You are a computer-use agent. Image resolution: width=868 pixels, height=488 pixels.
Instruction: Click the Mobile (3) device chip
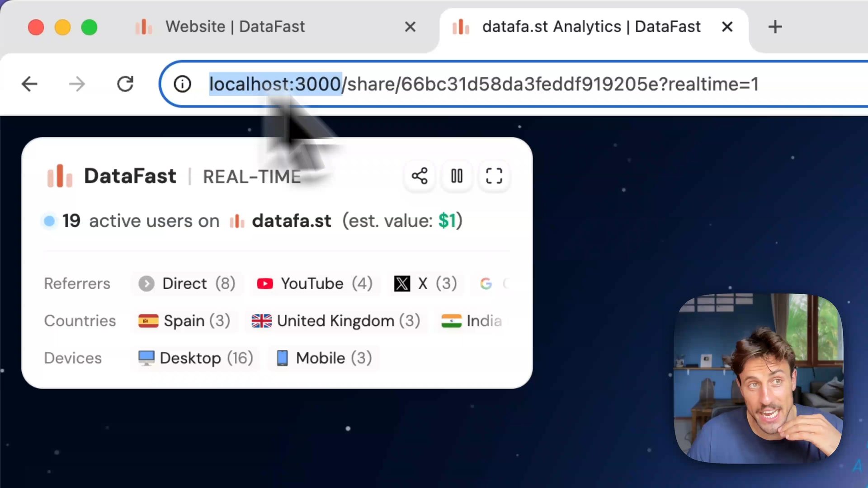(324, 358)
